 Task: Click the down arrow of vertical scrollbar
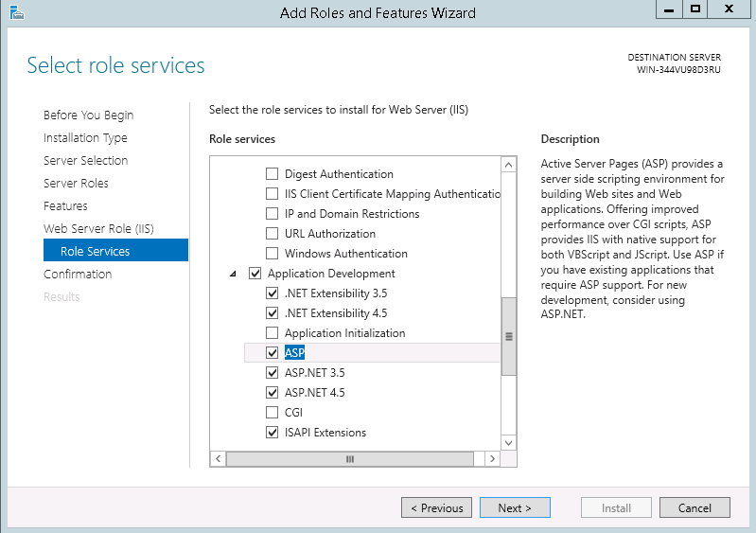tap(509, 442)
